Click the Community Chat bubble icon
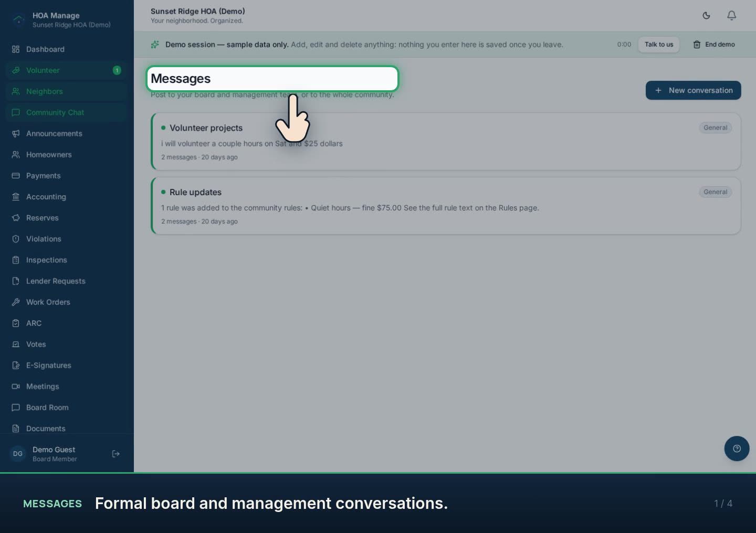The width and height of the screenshot is (756, 533). [16, 112]
